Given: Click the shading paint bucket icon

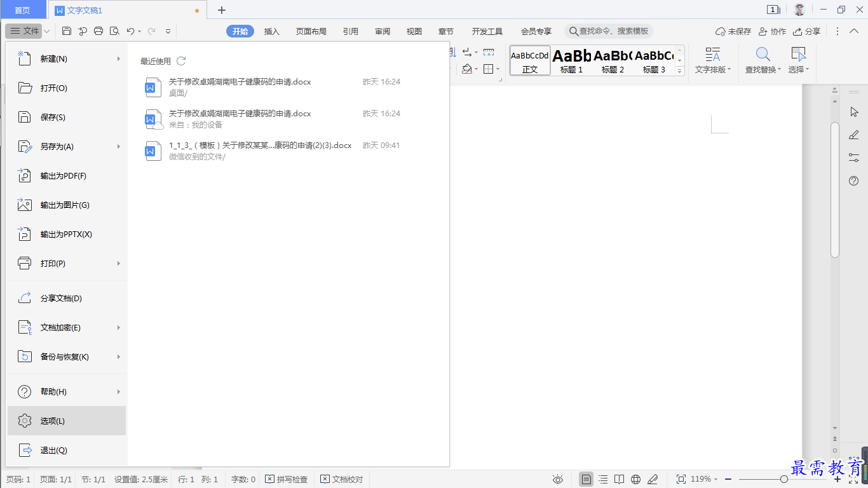Looking at the screenshot, I should (467, 69).
